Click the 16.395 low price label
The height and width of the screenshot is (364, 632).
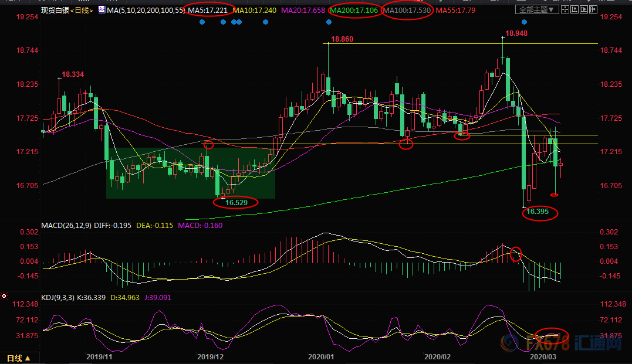pos(539,212)
